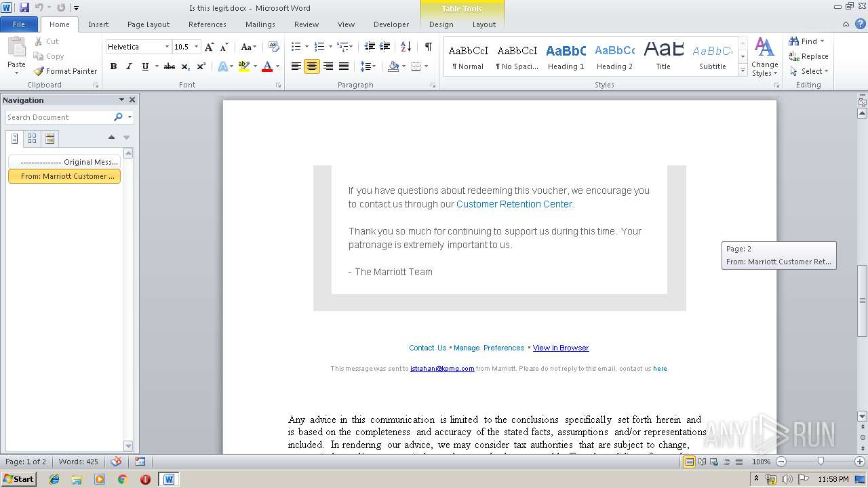Image resolution: width=868 pixels, height=488 pixels.
Task: Click Manage Preferences link
Action: pyautogui.click(x=489, y=348)
